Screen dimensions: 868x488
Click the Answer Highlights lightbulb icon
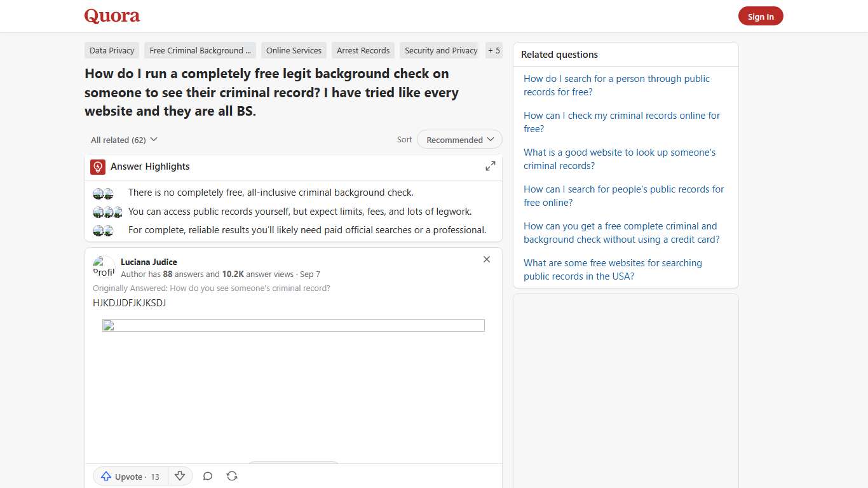97,166
